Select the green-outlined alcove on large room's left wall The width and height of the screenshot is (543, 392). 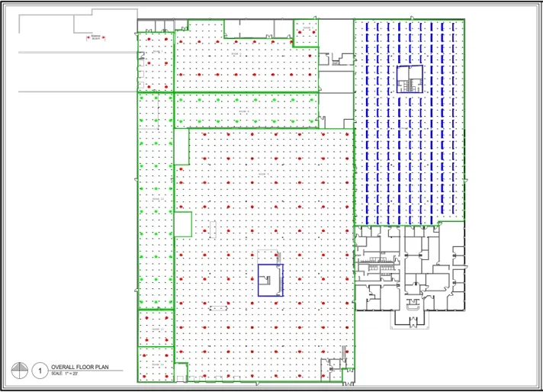point(183,224)
